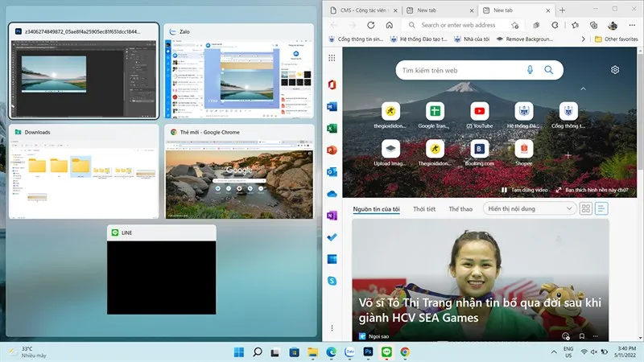Switch news feed to list layout
This screenshot has width=644, height=362.
coord(601,209)
